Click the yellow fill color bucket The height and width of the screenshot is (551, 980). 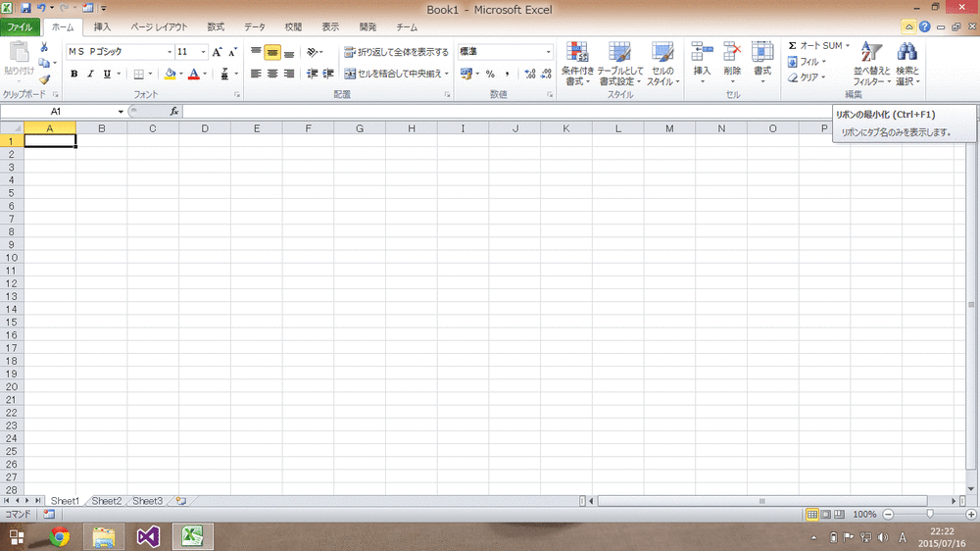point(170,74)
